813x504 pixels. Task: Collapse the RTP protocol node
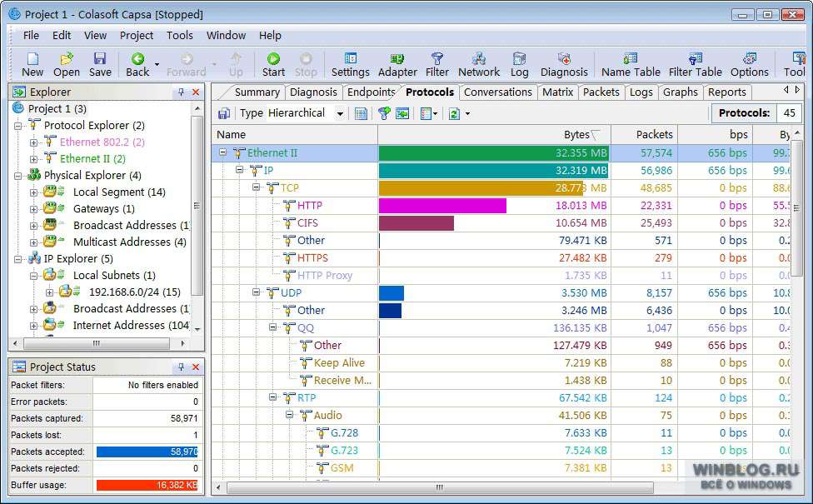pyautogui.click(x=272, y=397)
